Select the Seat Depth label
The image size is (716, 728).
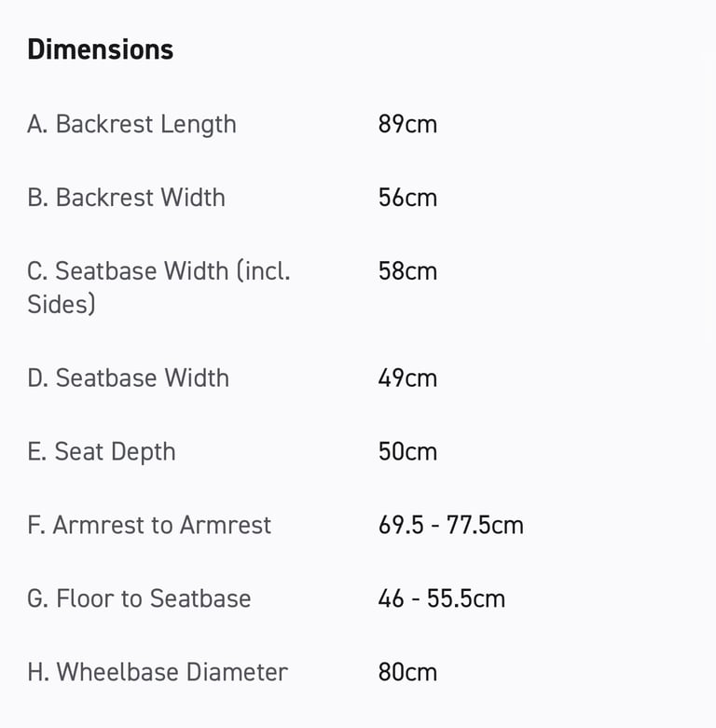tap(101, 451)
